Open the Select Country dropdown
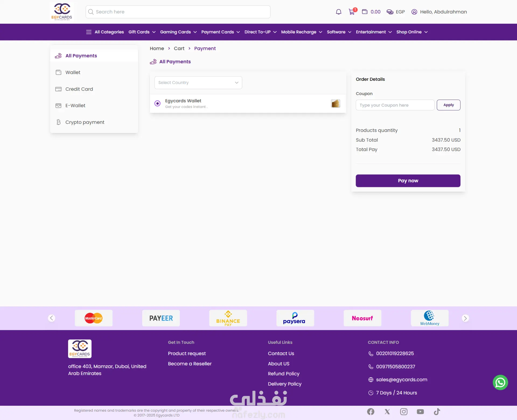The image size is (517, 420). pyautogui.click(x=198, y=83)
